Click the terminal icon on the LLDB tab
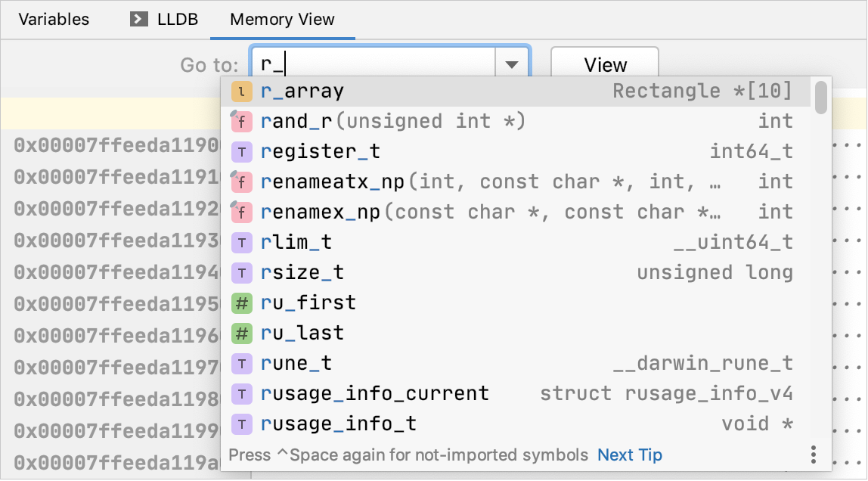This screenshot has width=868, height=481. [x=140, y=20]
